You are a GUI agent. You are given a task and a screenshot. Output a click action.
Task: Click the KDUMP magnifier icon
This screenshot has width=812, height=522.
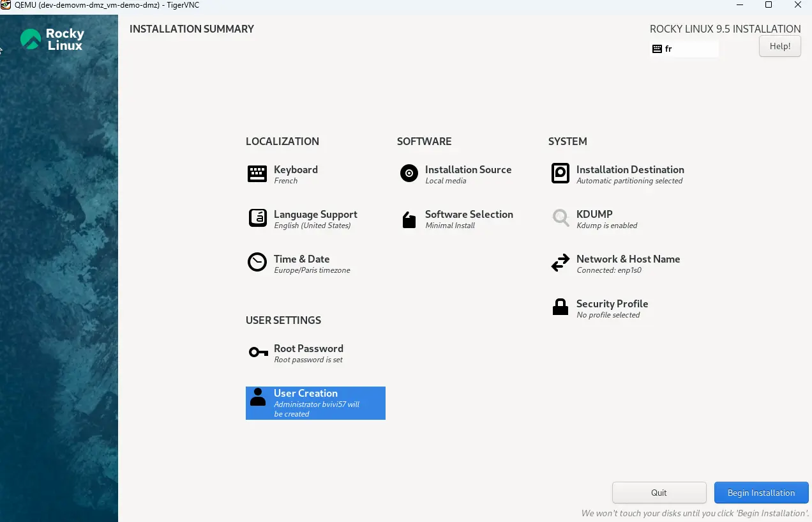tap(560, 219)
